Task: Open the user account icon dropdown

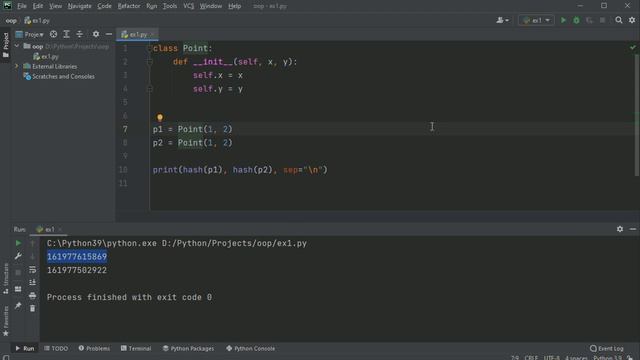Action: (x=502, y=20)
